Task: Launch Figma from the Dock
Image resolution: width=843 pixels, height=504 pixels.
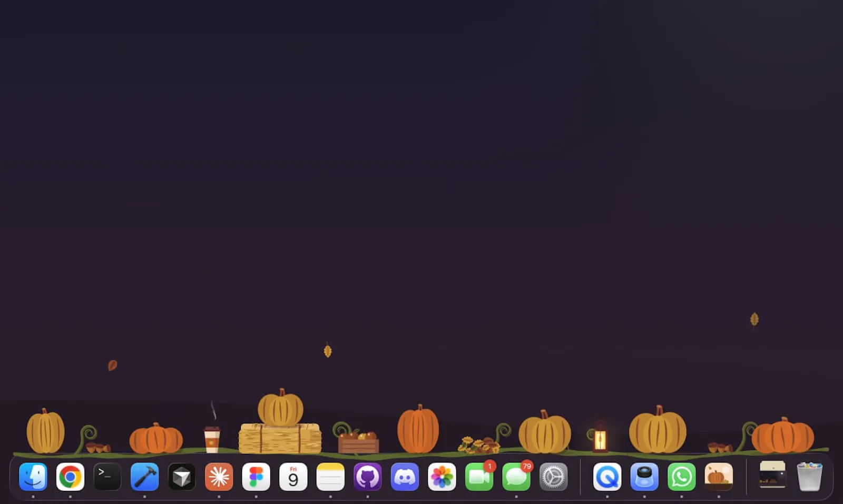Action: 256,477
